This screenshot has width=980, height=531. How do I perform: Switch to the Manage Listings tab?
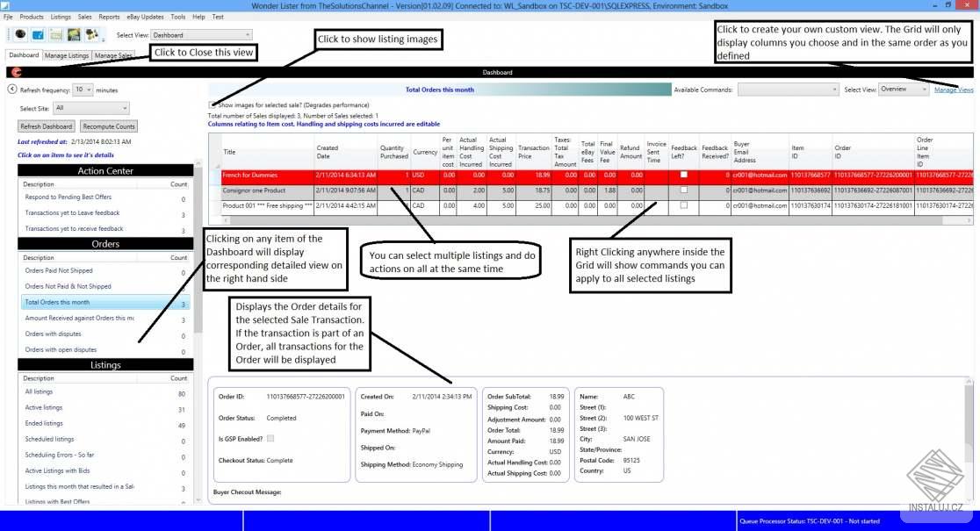click(67, 55)
